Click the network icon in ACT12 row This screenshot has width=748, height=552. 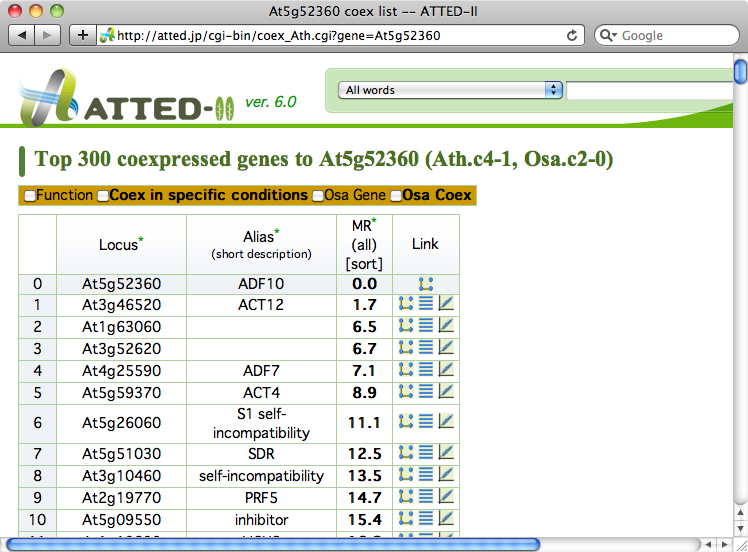tap(406, 304)
